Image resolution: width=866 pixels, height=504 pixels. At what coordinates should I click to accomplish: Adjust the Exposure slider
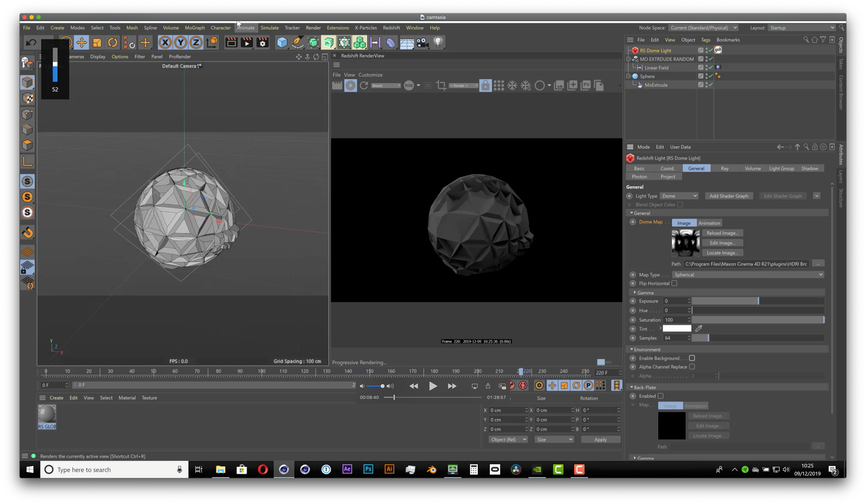click(x=758, y=301)
